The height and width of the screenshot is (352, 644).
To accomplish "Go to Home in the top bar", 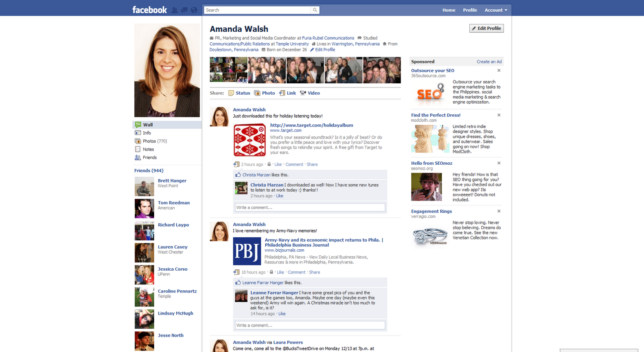I will [x=449, y=10].
